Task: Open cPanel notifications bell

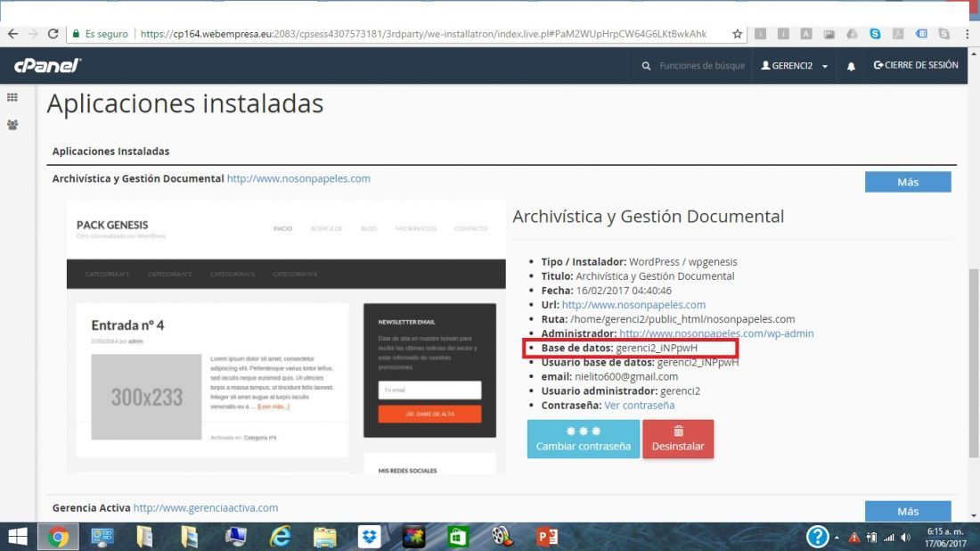Action: click(851, 66)
